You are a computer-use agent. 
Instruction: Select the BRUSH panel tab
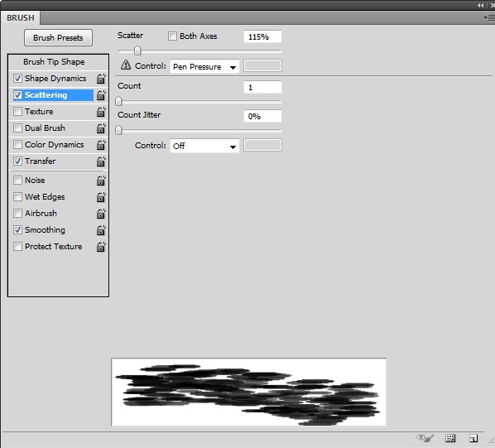pyautogui.click(x=21, y=18)
